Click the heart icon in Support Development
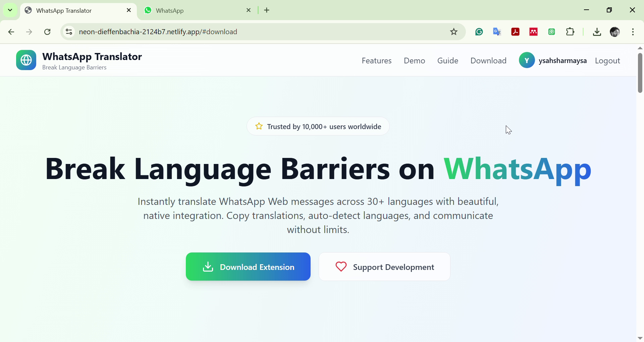644x342 pixels. pos(341,267)
